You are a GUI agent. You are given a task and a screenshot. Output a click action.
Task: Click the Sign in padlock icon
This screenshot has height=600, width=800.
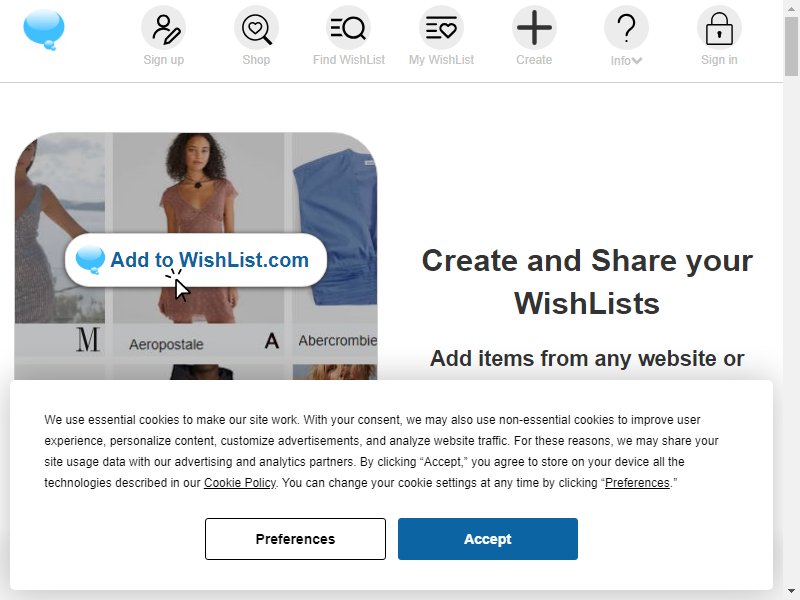click(x=719, y=28)
